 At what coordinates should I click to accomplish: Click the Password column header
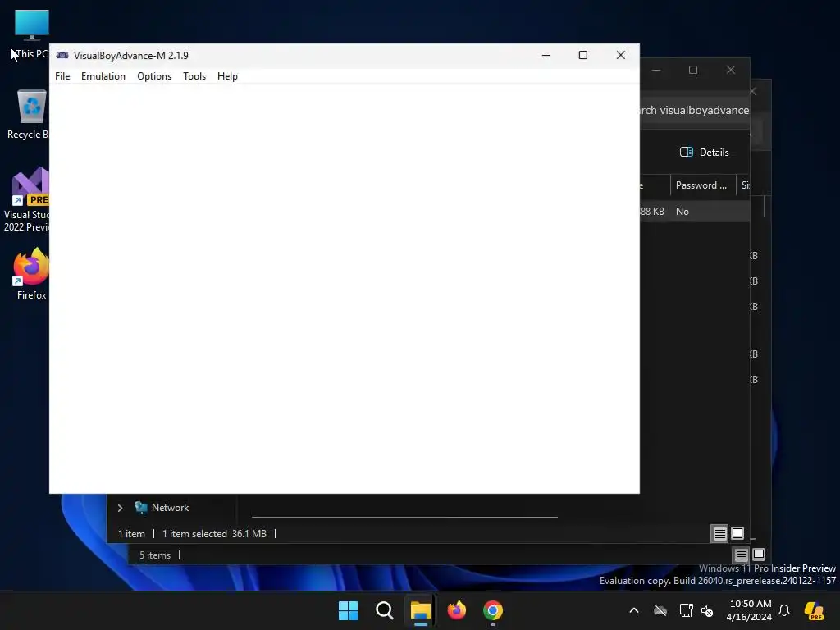click(702, 185)
